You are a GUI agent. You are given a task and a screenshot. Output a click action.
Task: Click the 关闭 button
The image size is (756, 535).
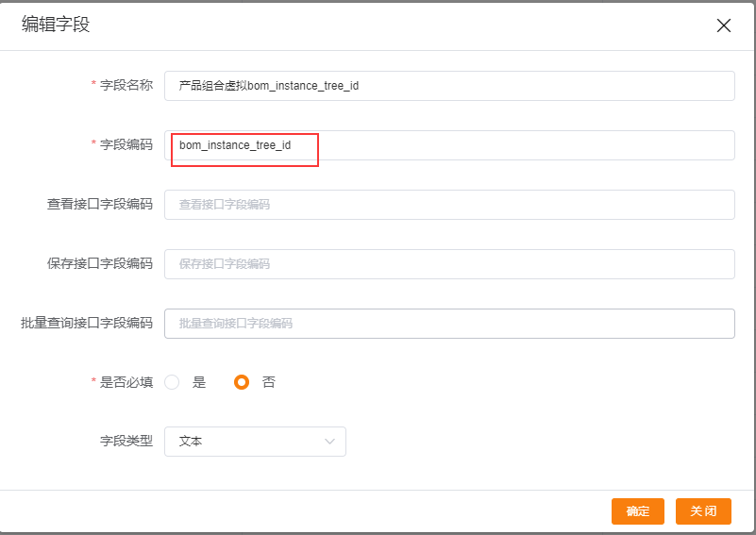click(703, 510)
